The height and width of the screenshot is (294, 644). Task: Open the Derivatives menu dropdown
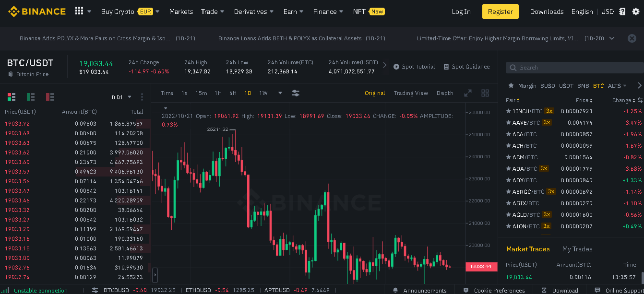click(254, 12)
